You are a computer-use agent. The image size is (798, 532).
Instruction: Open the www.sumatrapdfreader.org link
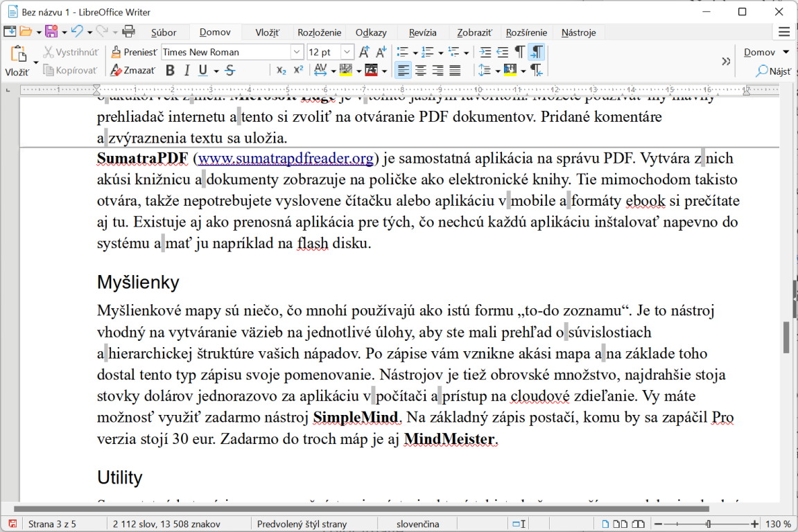(x=286, y=159)
